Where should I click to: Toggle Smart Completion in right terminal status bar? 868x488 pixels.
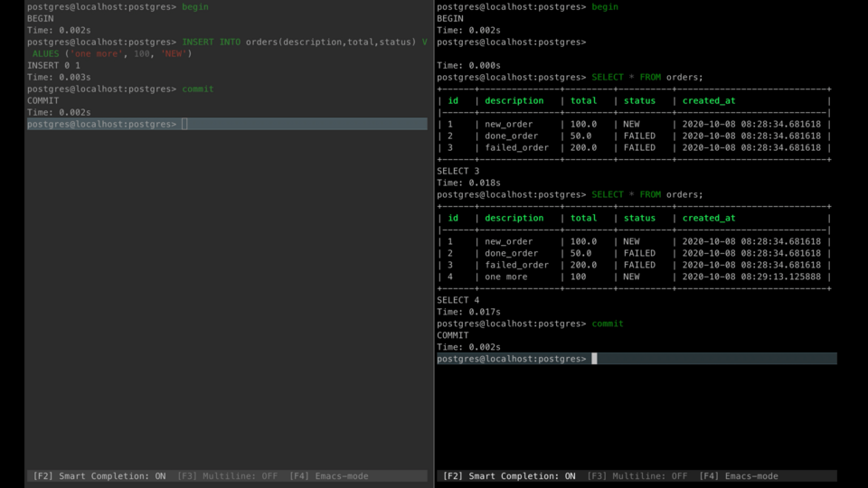(x=509, y=476)
